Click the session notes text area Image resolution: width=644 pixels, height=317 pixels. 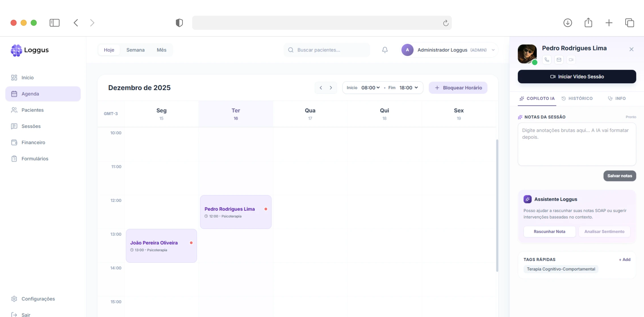tap(576, 144)
